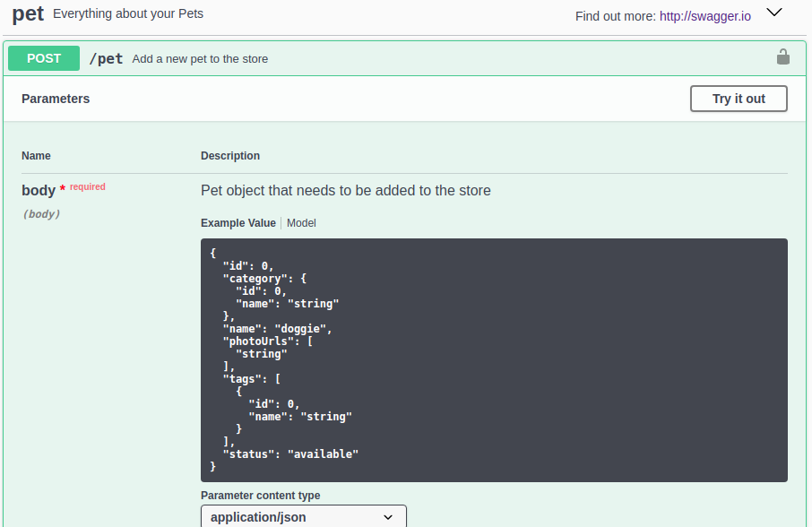The height and width of the screenshot is (527, 812).
Task: Click the 'Add a new pet to the store' summary
Action: (x=200, y=59)
